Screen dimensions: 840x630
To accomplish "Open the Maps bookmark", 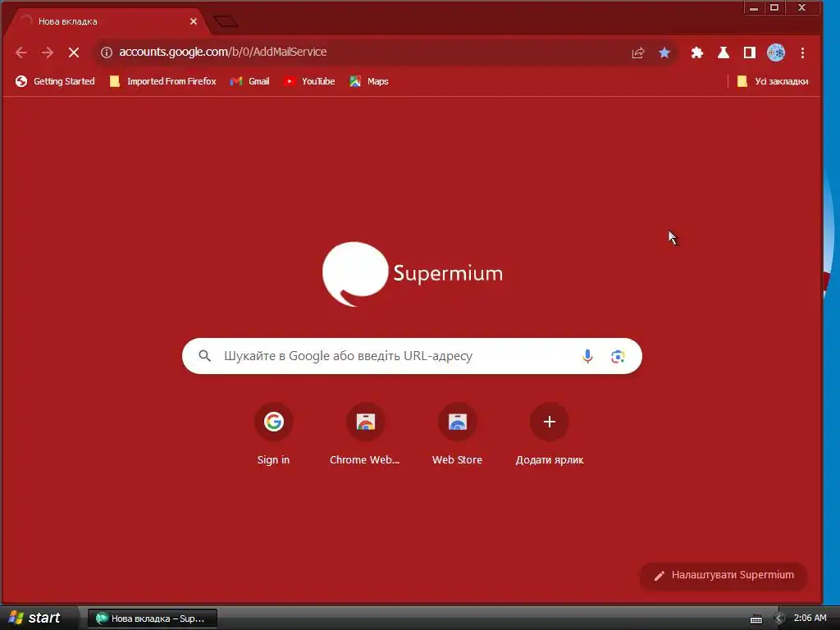I will click(369, 81).
